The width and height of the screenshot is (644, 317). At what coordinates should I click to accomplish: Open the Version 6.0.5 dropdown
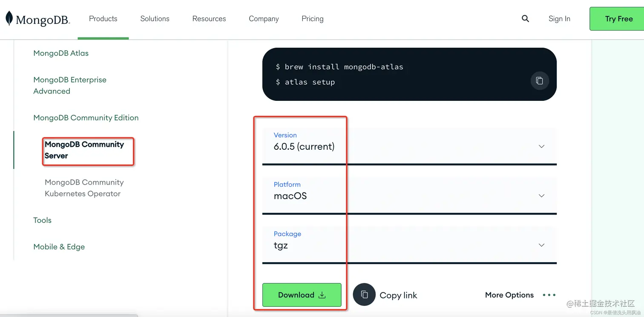tap(409, 146)
